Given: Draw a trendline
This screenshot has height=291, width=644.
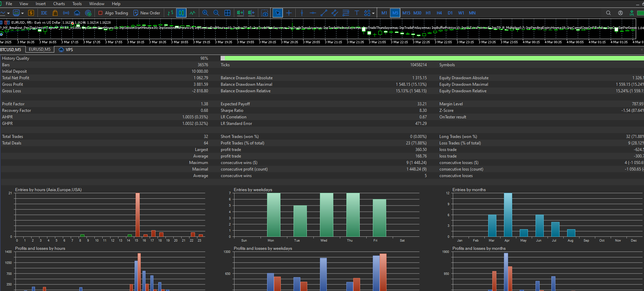Looking at the screenshot, I should point(324,13).
